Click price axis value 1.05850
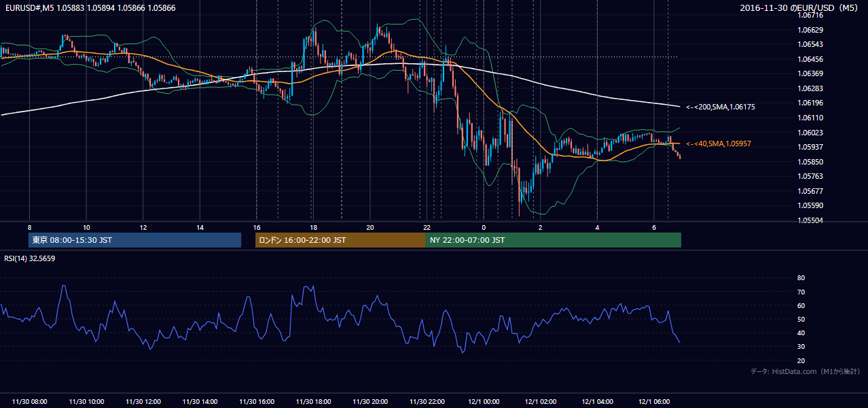Screen dimensions: 868x408 point(811,162)
